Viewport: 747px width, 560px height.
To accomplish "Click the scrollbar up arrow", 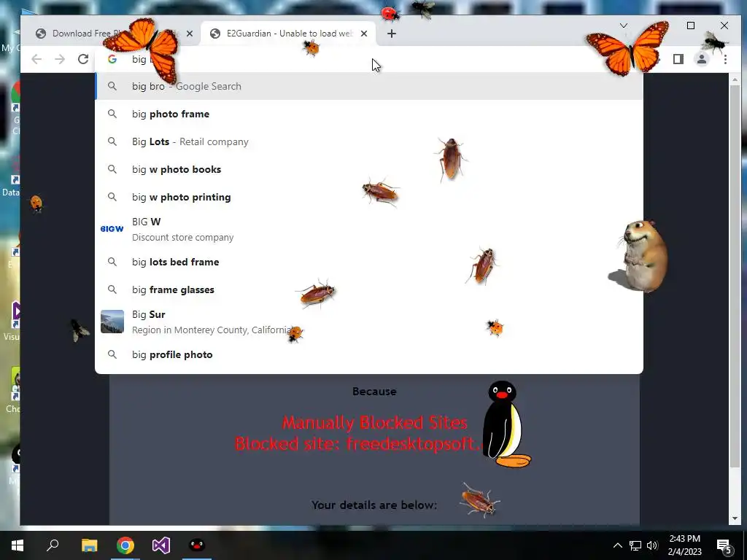I will (735, 79).
